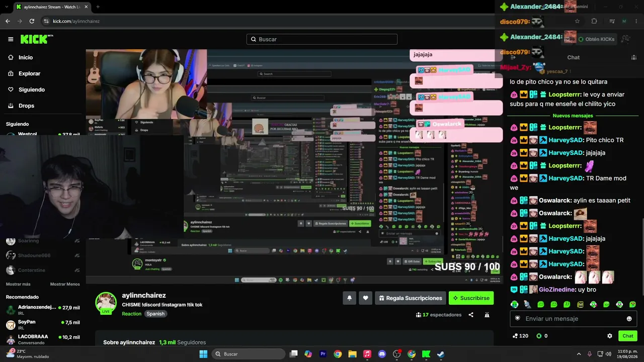644x362 pixels.
Task: Expand followed channels with Mostrar más
Action: 18,284
